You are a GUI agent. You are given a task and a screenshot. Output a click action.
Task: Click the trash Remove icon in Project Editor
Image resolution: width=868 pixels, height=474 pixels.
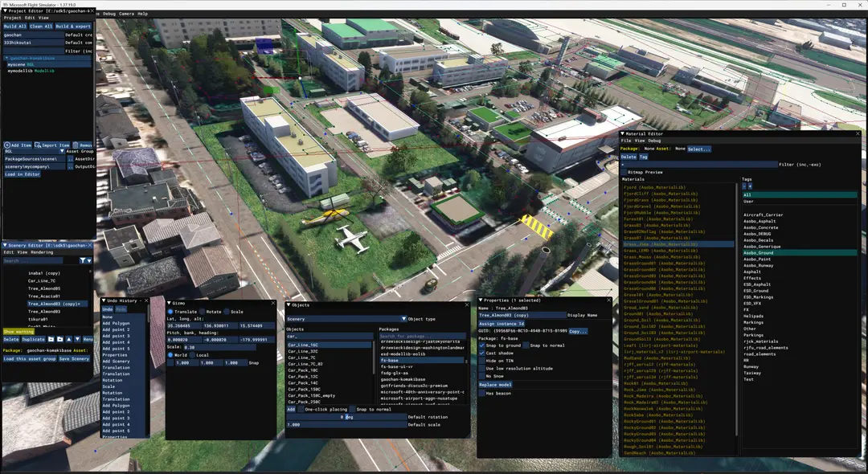click(x=76, y=145)
